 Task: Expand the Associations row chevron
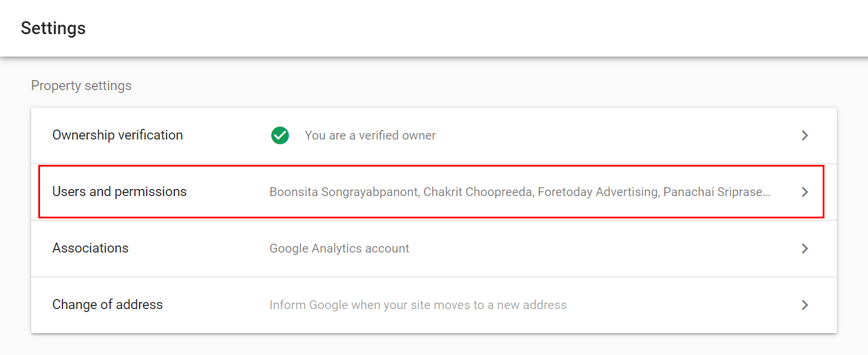click(x=804, y=248)
